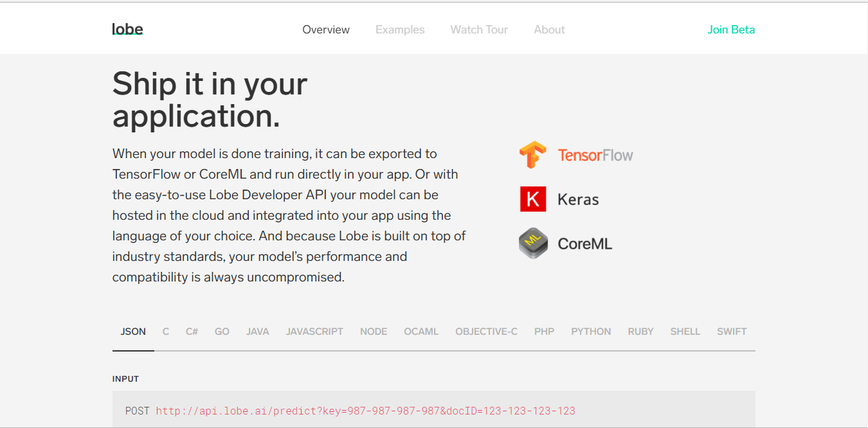Show the JAVASCRIPT code example

coord(314,332)
